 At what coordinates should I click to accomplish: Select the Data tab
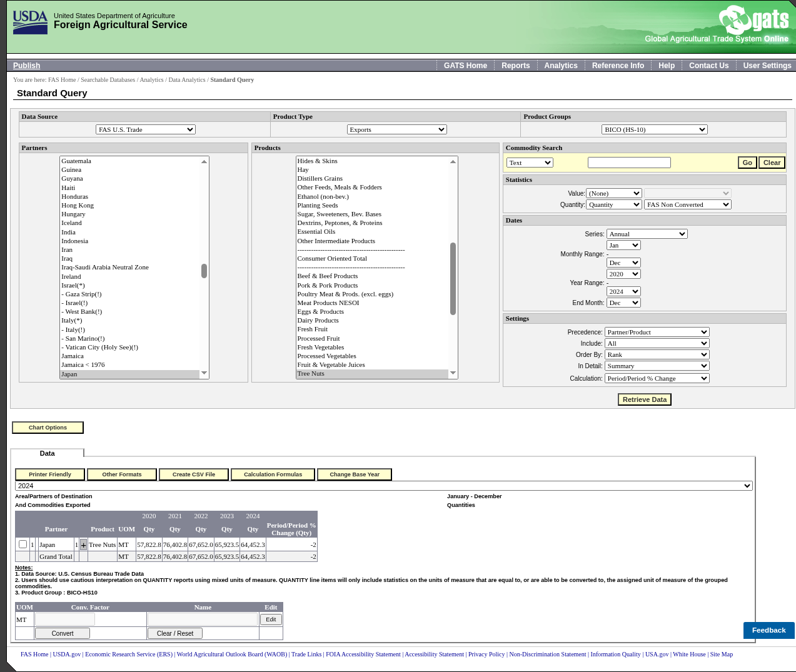point(48,453)
